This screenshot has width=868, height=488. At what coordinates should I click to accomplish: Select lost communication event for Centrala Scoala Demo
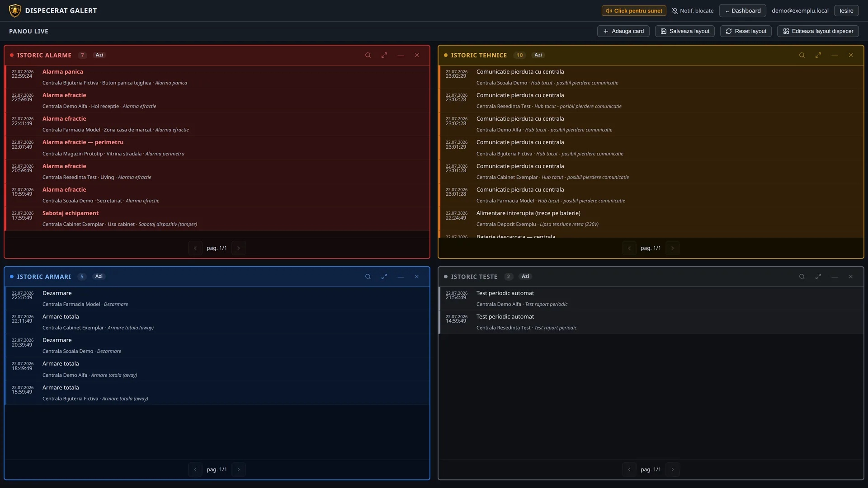pos(651,77)
